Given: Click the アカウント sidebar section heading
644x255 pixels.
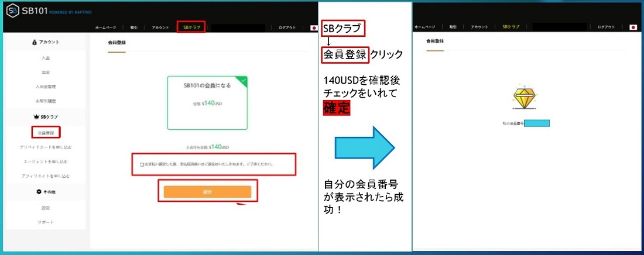Looking at the screenshot, I should point(49,42).
